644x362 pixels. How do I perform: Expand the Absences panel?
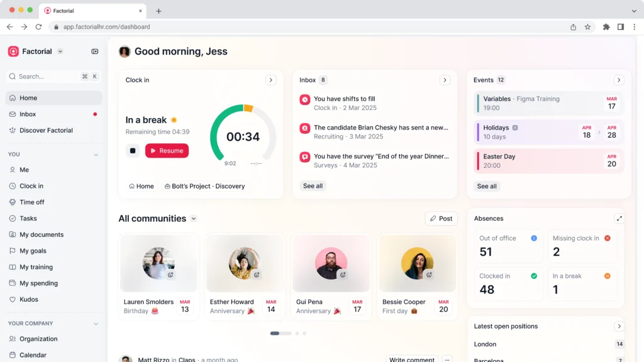[x=619, y=218]
